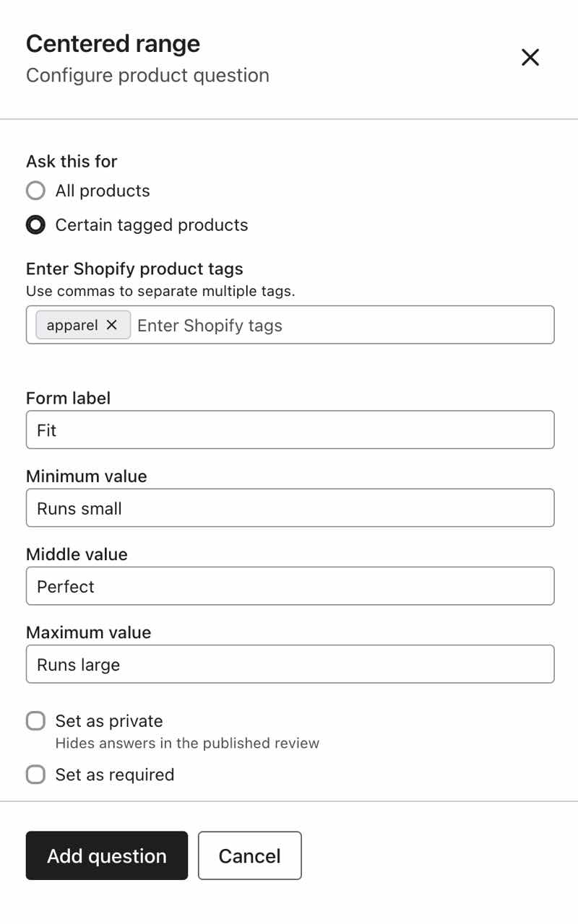
Task: Click the Enter Shopify product tags label
Action: tap(134, 269)
